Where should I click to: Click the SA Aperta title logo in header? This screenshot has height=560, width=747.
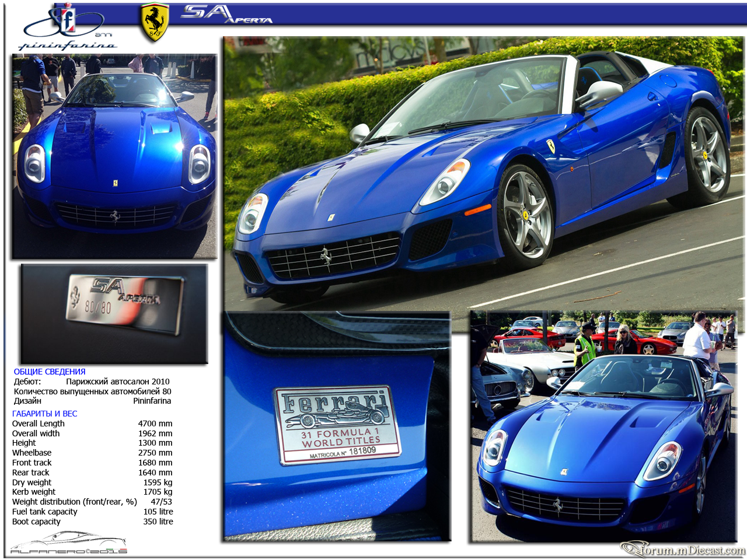(x=226, y=14)
